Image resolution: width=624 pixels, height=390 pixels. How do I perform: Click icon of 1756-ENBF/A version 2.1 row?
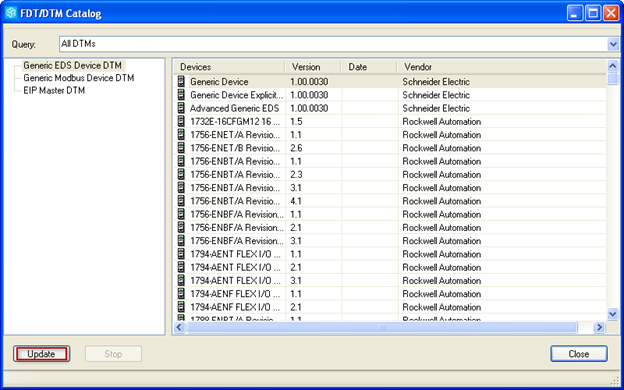pyautogui.click(x=181, y=228)
